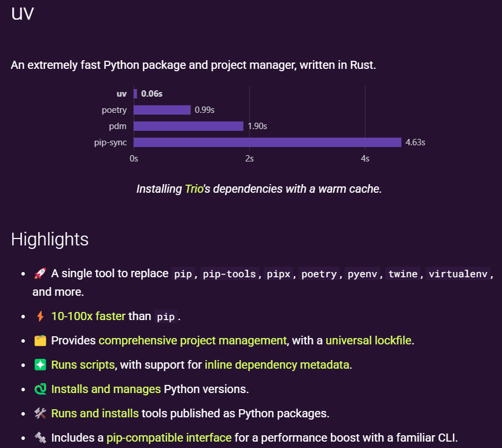Click the green snake emoji icon

(x=40, y=389)
